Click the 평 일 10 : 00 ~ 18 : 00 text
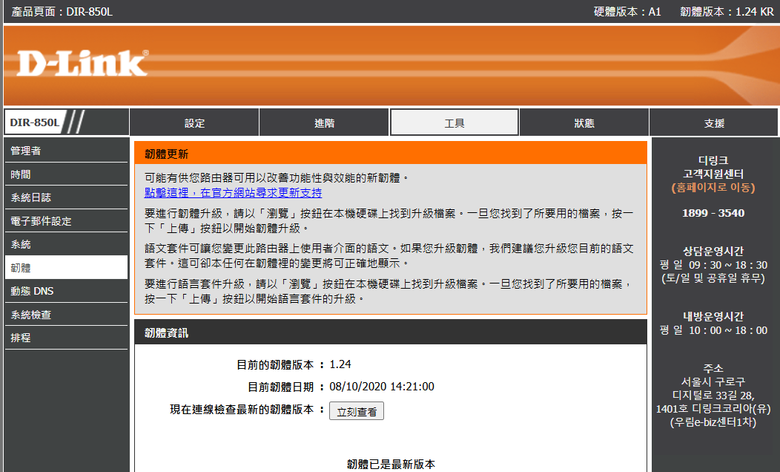 [713, 330]
